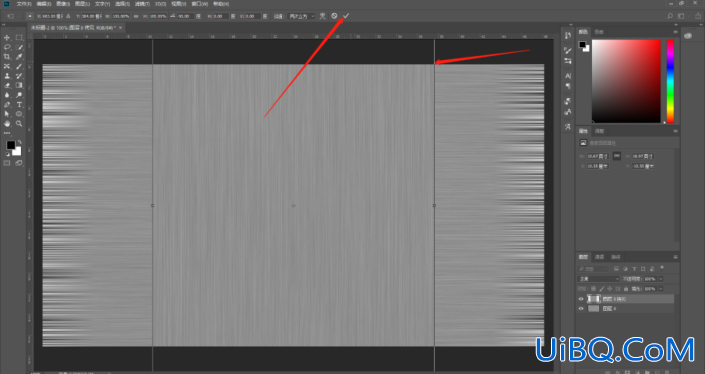
Task: Toggle link between W and H in Properties
Action: click(x=616, y=156)
